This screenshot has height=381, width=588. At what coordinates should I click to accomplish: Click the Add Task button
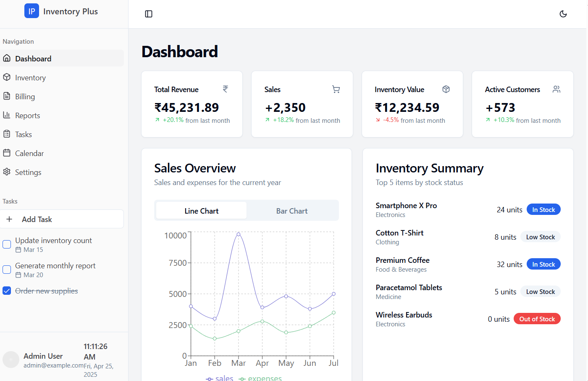62,219
